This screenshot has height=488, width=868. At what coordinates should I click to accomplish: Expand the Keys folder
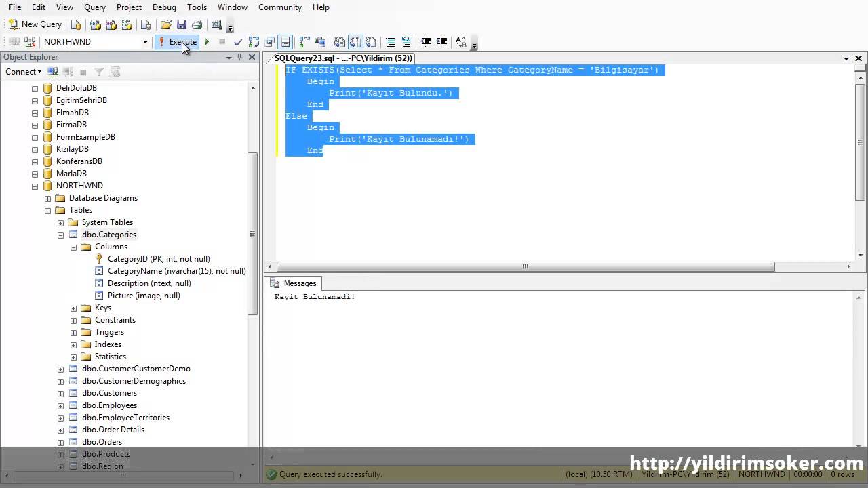[73, 308]
